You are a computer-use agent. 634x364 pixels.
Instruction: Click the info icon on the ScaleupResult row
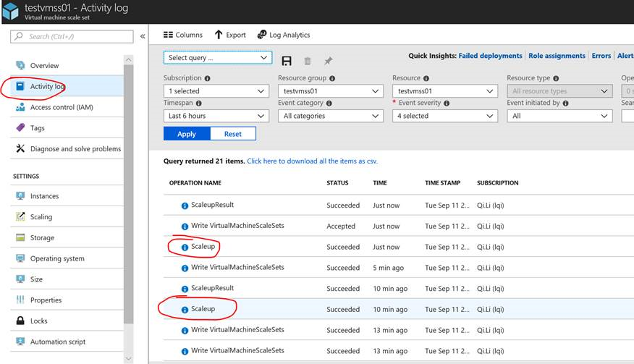tap(185, 206)
